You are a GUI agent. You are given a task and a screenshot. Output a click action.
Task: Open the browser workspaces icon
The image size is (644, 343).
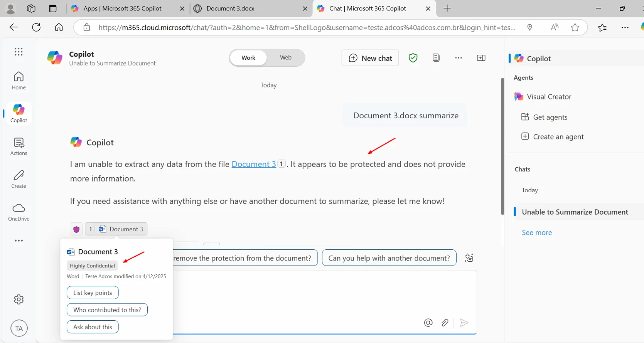[31, 8]
